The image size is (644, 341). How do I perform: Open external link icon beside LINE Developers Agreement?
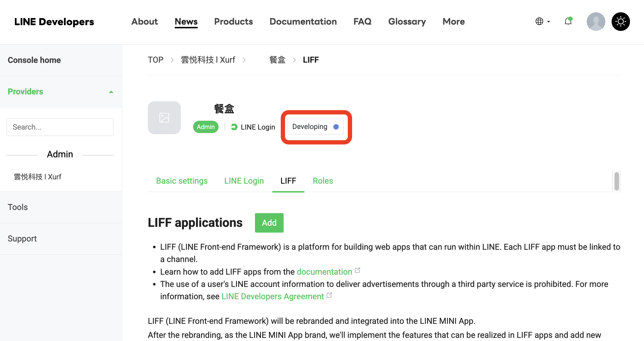point(329,295)
